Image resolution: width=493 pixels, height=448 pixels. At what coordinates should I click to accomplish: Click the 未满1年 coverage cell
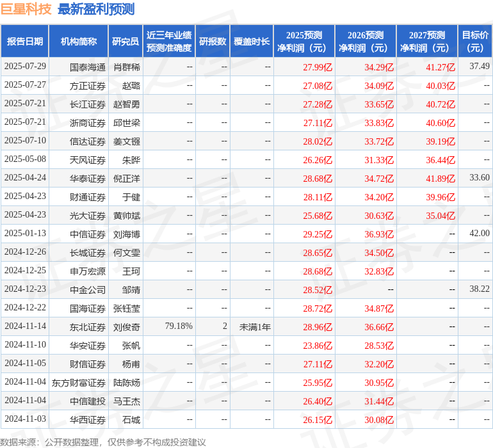click(255, 327)
